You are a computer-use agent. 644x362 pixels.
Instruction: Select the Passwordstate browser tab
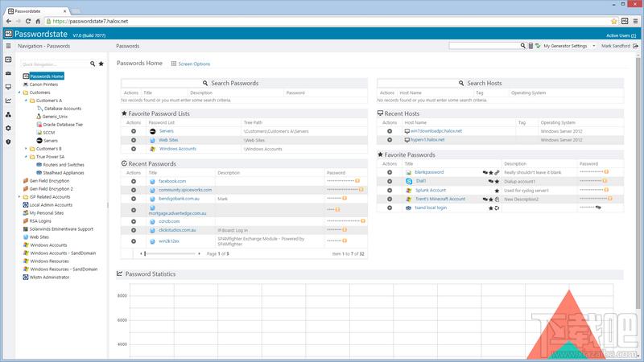coord(37,11)
